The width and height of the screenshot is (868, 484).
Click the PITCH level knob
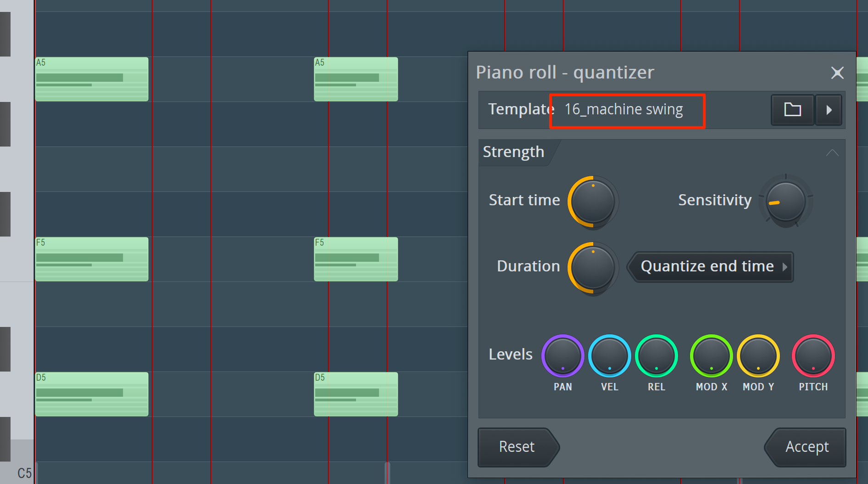click(813, 356)
